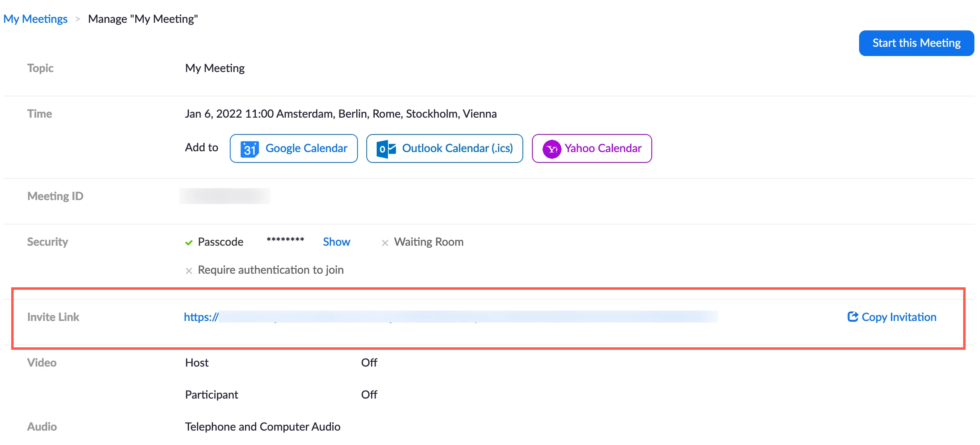Click the Google Calendar icon
This screenshot has height=445, width=980.
click(249, 149)
